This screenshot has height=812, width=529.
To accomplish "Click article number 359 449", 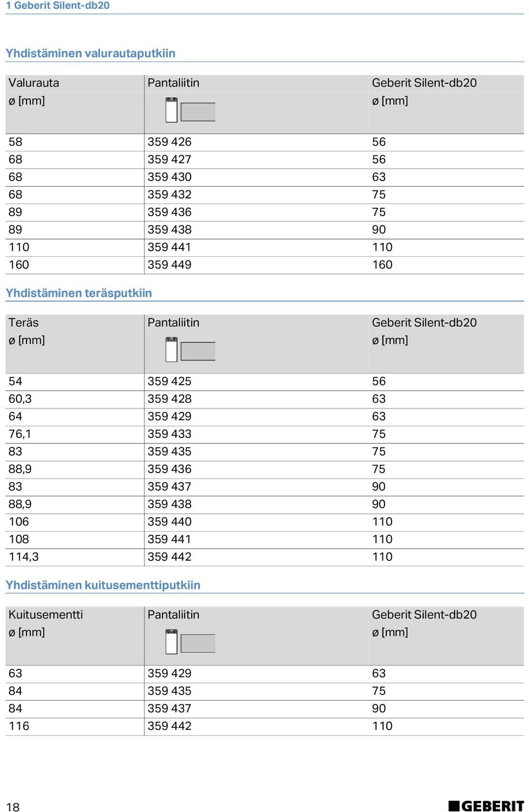I will tap(170, 265).
